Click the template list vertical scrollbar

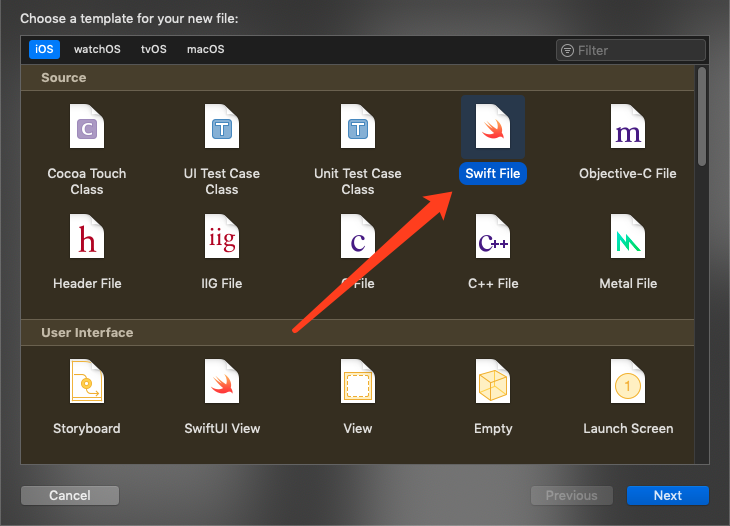[x=702, y=116]
